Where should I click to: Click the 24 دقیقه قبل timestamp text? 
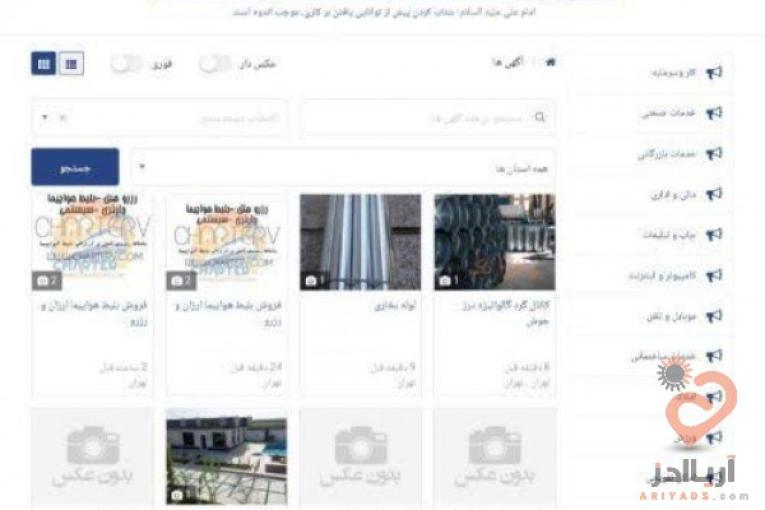coord(256,367)
